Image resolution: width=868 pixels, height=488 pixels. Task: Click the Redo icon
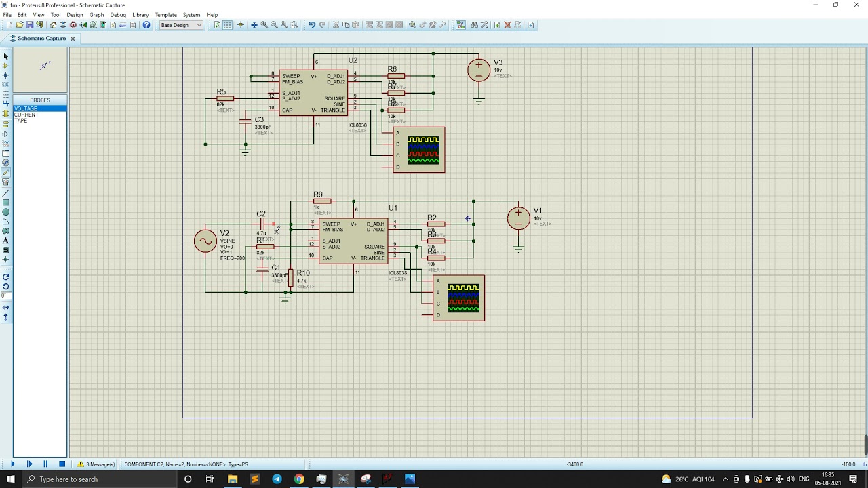321,25
